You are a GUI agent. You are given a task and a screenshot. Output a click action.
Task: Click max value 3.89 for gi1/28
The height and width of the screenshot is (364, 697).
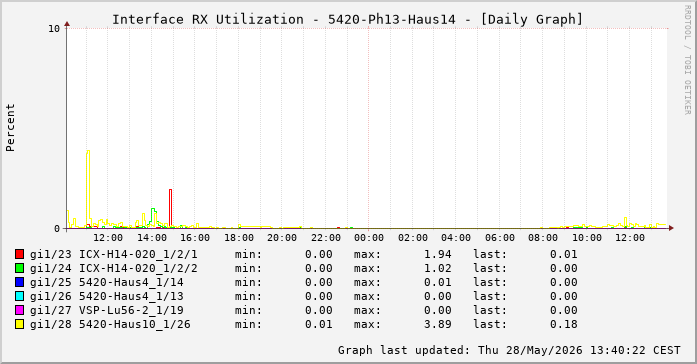[x=437, y=324]
